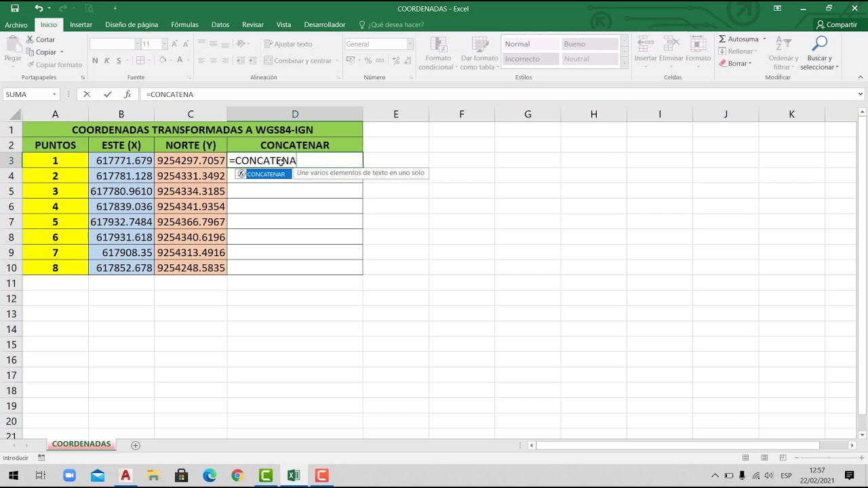Viewport: 868px width, 488px height.
Task: Select the Incorrecto cell style
Action: 530,59
